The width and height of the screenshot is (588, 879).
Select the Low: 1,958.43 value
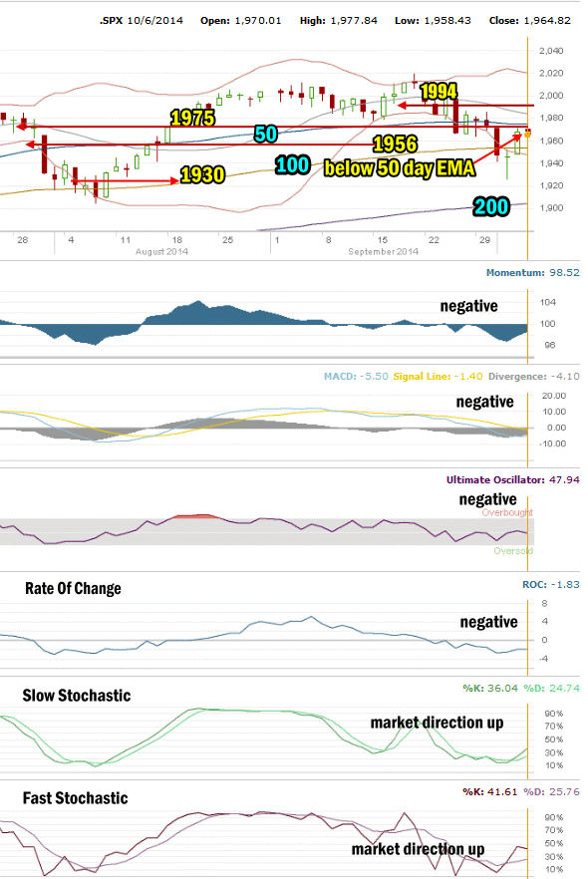pyautogui.click(x=433, y=21)
